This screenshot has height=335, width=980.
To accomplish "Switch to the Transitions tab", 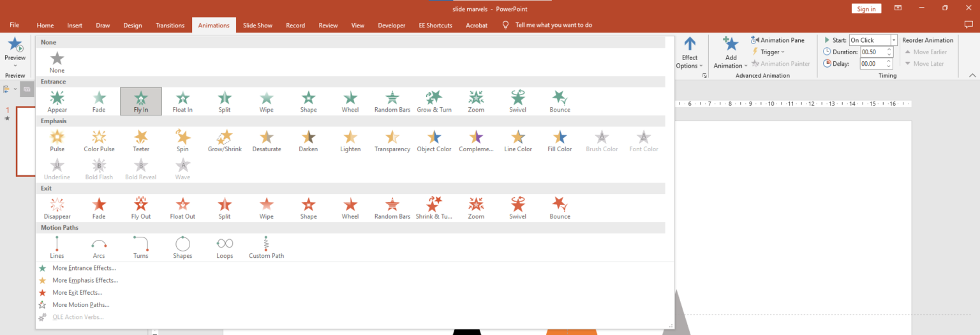I will tap(170, 26).
